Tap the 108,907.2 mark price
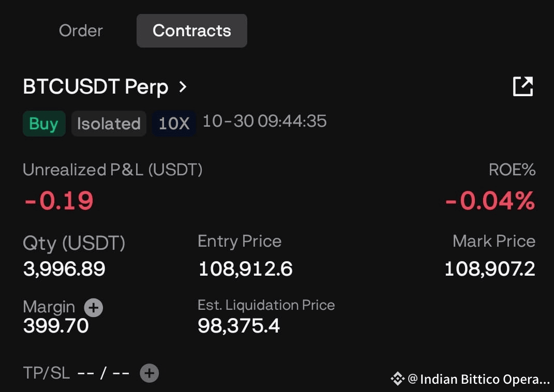This screenshot has height=392, width=554. (490, 269)
